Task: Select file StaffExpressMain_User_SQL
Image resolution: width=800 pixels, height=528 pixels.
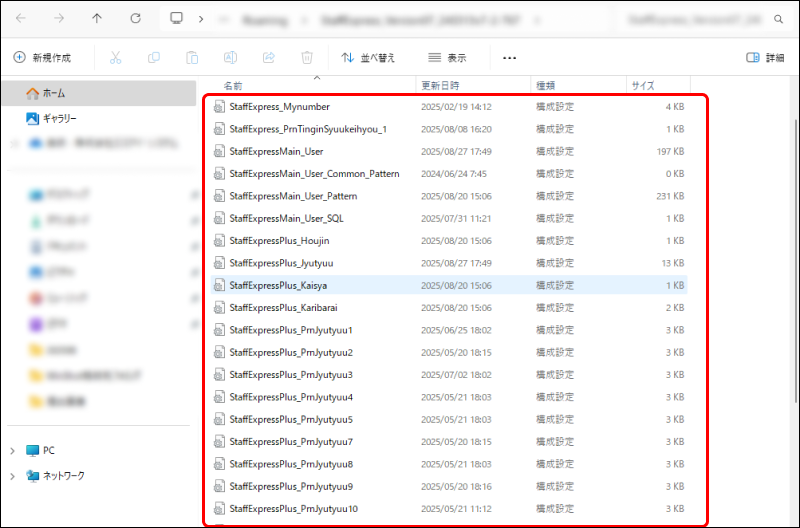Action: click(x=286, y=218)
